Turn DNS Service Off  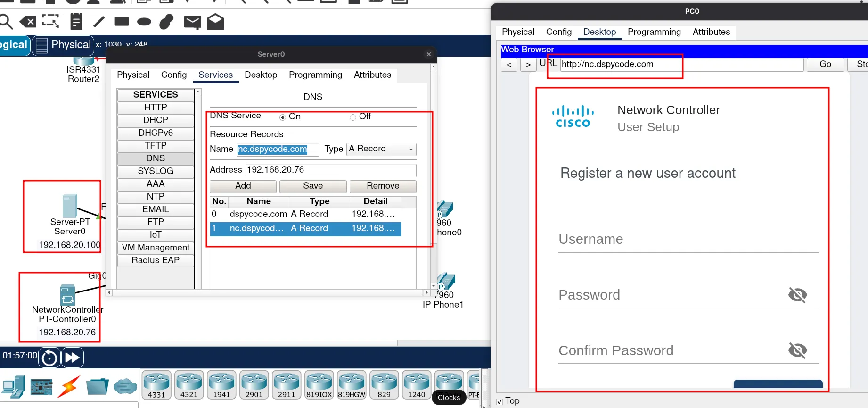pyautogui.click(x=353, y=117)
